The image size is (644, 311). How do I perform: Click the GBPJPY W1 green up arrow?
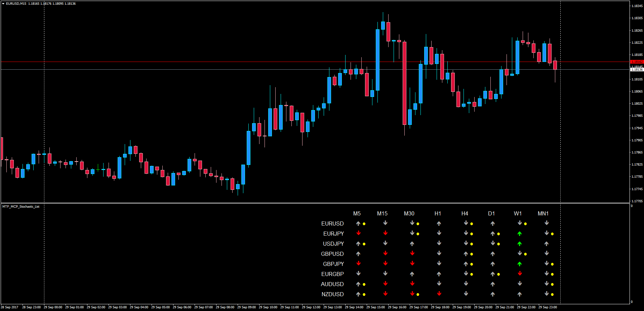click(520, 264)
